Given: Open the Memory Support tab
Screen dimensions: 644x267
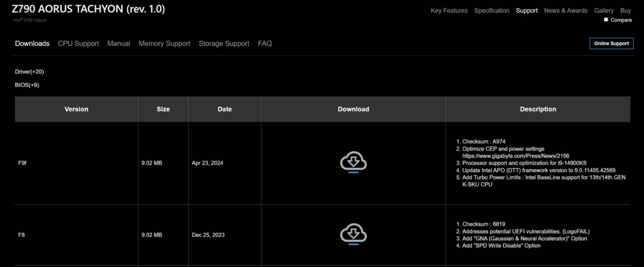Looking at the screenshot, I should pyautogui.click(x=164, y=43).
